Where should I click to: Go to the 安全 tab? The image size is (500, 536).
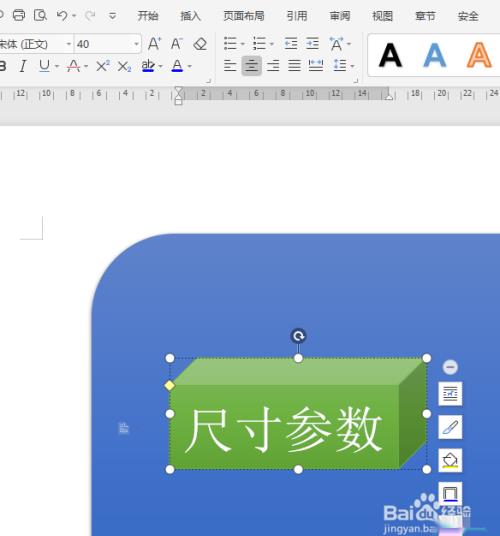click(468, 16)
